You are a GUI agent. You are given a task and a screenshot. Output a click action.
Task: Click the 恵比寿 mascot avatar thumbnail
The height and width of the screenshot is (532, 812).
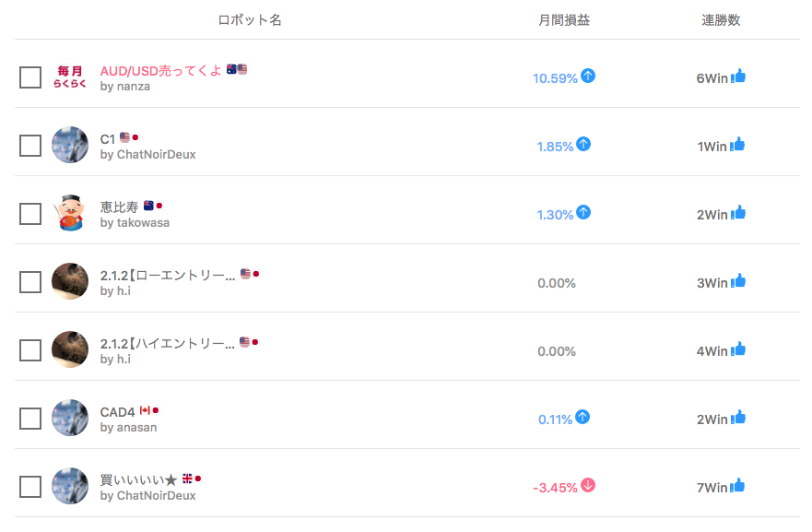click(70, 213)
